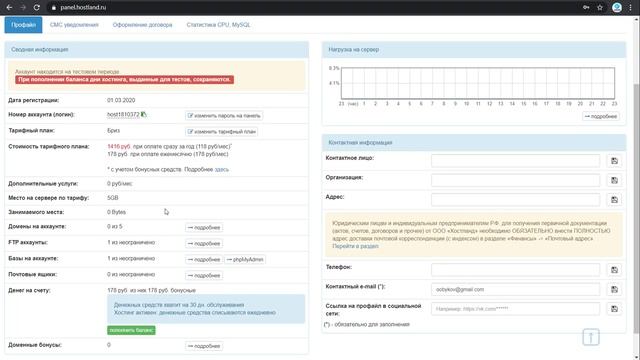640x360 pixels.
Task: Open the Оформление договора tab
Action: (142, 25)
